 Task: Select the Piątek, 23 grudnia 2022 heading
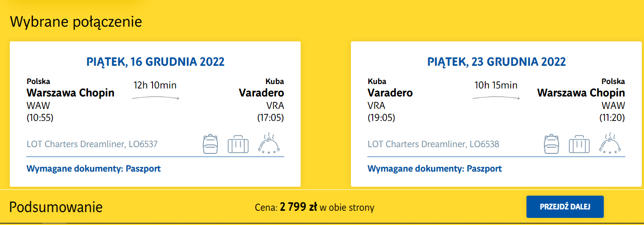tap(496, 61)
